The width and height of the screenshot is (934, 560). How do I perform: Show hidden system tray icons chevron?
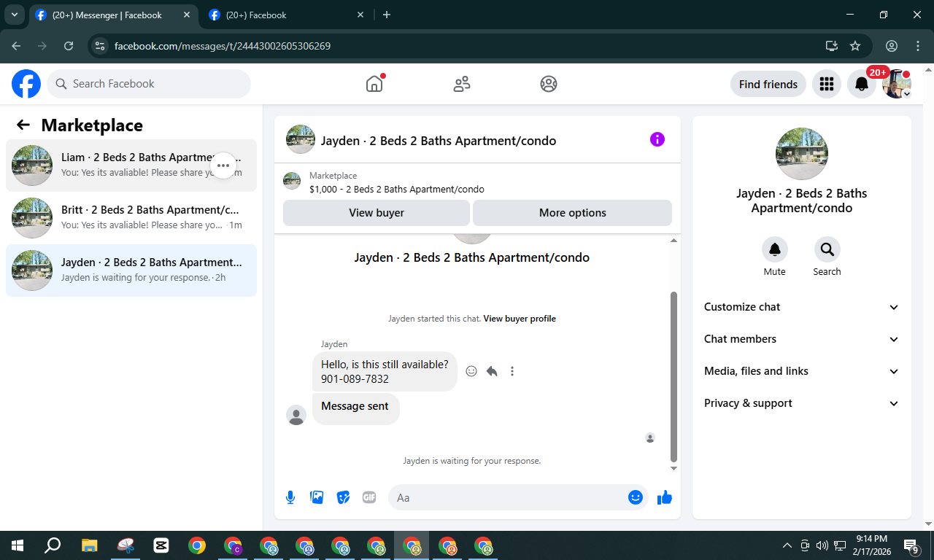point(787,545)
